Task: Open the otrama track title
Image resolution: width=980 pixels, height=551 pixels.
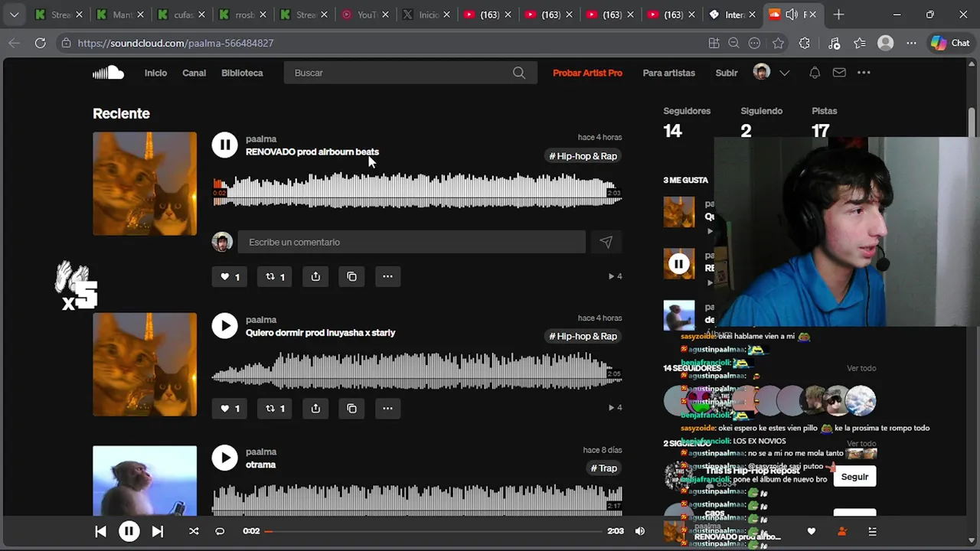Action: tap(260, 465)
